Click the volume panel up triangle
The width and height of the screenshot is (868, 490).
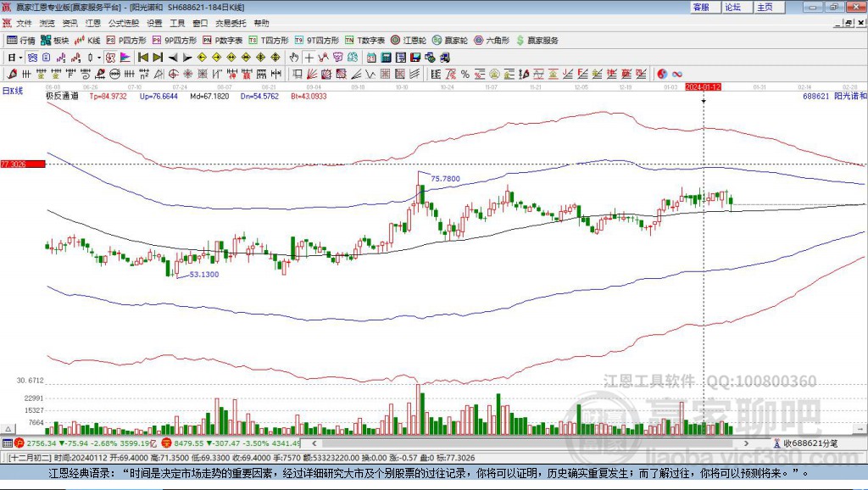point(8,429)
